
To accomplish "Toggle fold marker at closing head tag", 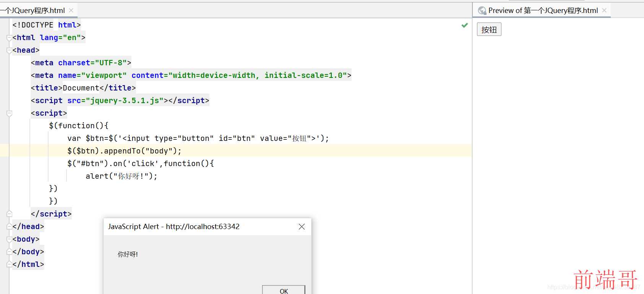I will click(x=10, y=226).
